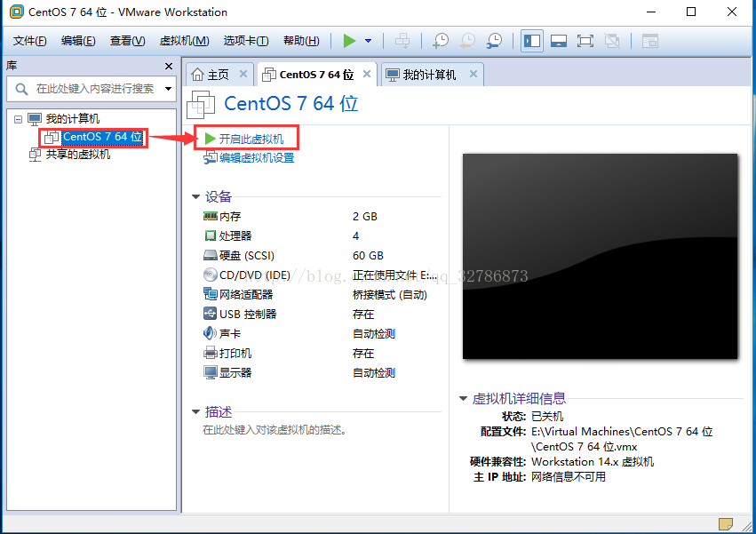Select 我的计算机 in the library tree

(x=72, y=119)
